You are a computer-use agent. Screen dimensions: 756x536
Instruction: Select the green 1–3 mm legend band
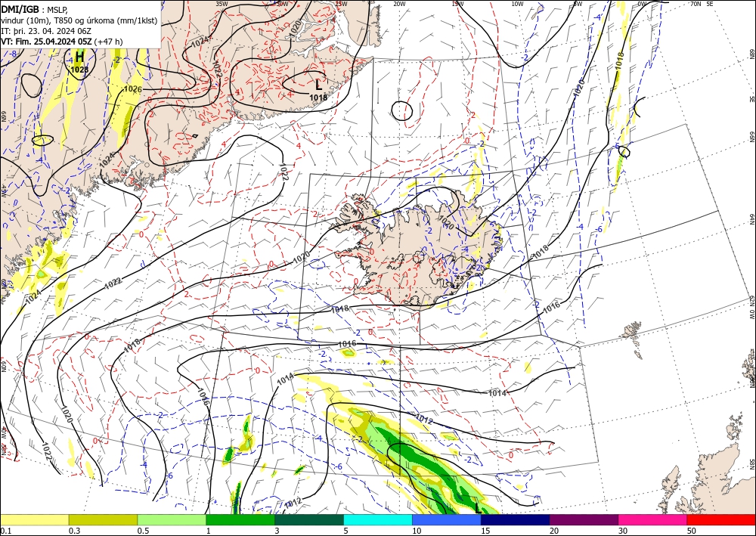[x=240, y=519]
